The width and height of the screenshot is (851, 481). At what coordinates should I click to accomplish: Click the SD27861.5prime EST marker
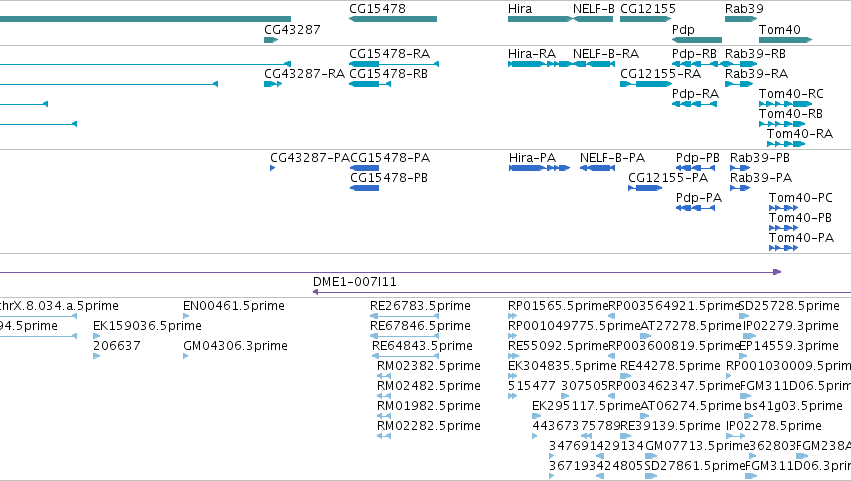[x=651, y=477]
